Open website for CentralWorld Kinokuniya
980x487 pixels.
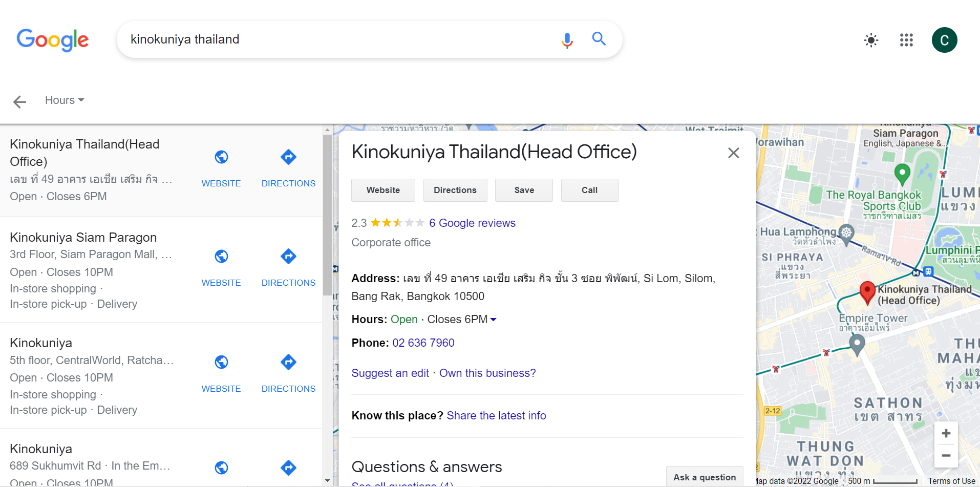point(221,374)
